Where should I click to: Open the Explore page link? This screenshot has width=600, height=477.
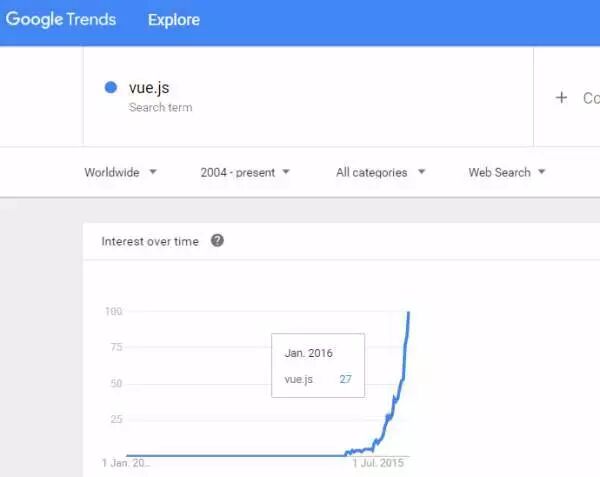(174, 20)
